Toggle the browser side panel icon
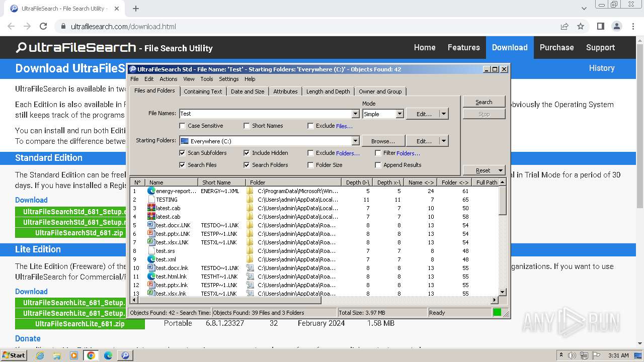Screen dimensions: 644x362 [x=601, y=26]
